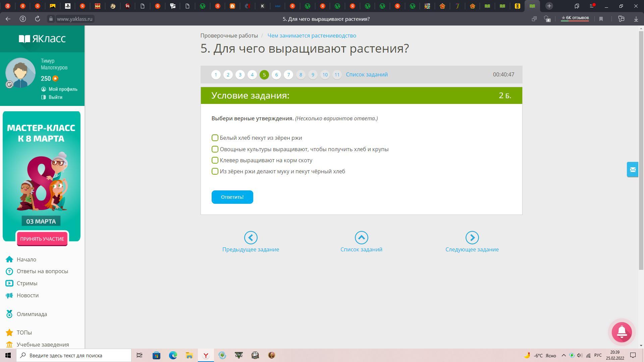The image size is (644, 362).
Task: Reload page with browser refresh icon
Action: (38, 19)
